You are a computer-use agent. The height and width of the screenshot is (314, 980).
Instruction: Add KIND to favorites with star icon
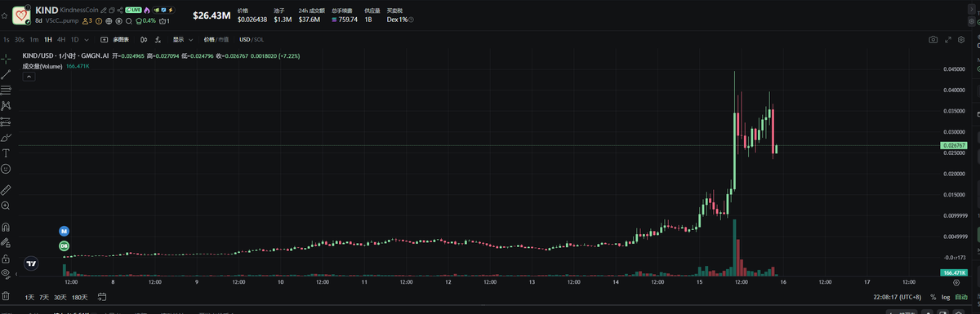point(4,15)
